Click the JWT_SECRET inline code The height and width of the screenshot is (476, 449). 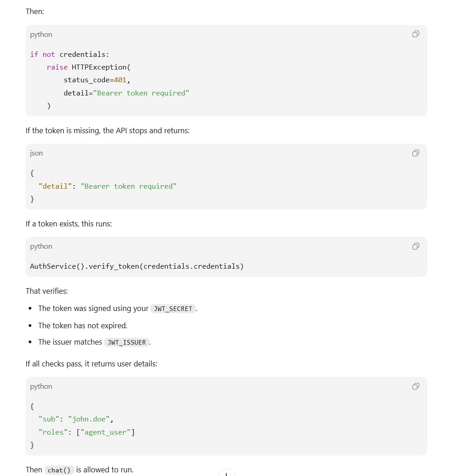(173, 309)
